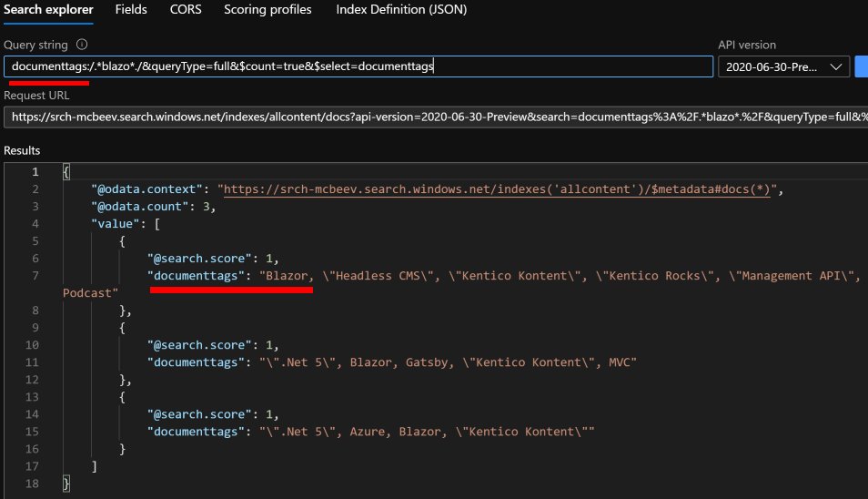Go to the Scoring profiles tab
868x499 pixels.
(267, 9)
